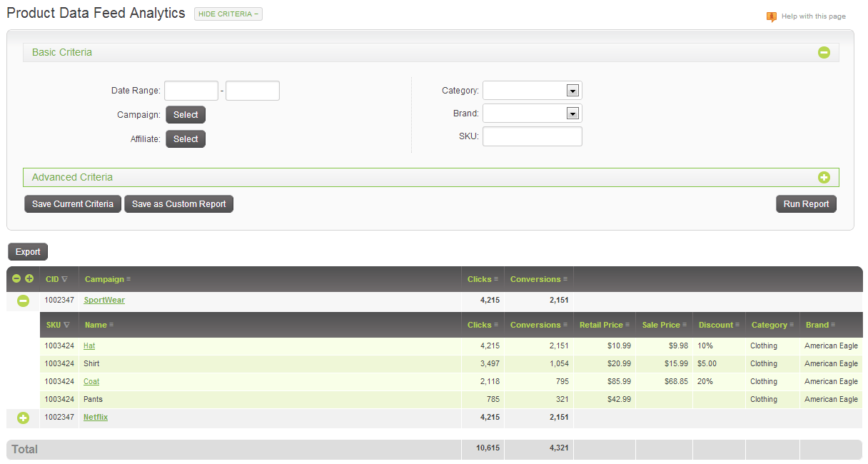Image resolution: width=868 pixels, height=464 pixels.
Task: Click the Run Report button
Action: (x=806, y=203)
